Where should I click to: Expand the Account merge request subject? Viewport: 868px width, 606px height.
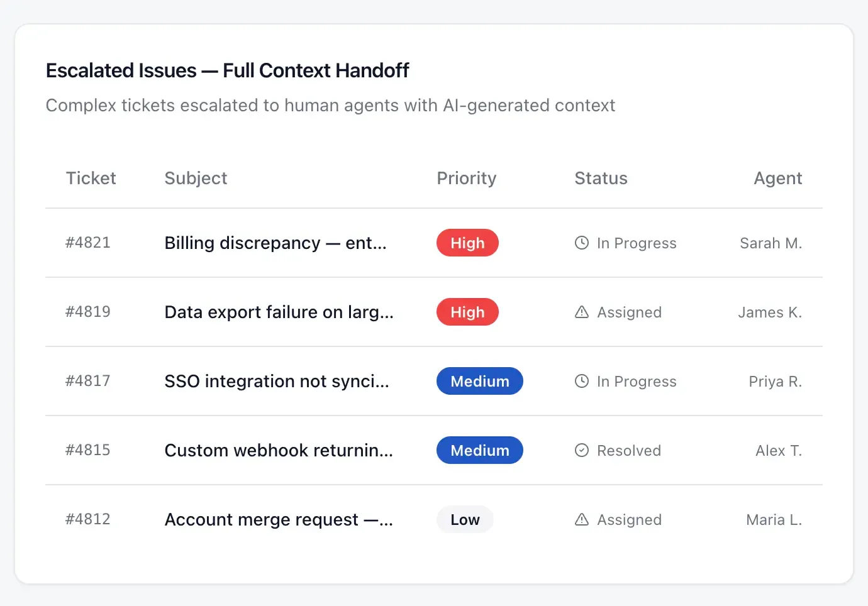coord(279,519)
